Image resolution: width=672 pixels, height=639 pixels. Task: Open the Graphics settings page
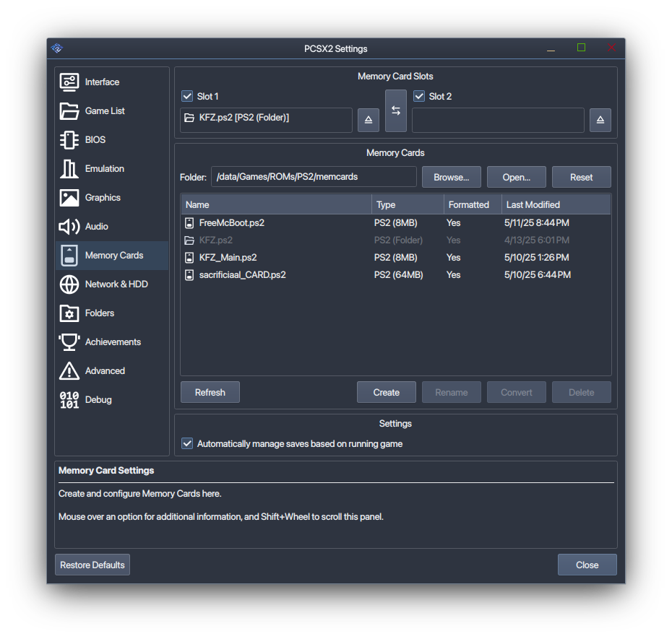click(x=102, y=197)
